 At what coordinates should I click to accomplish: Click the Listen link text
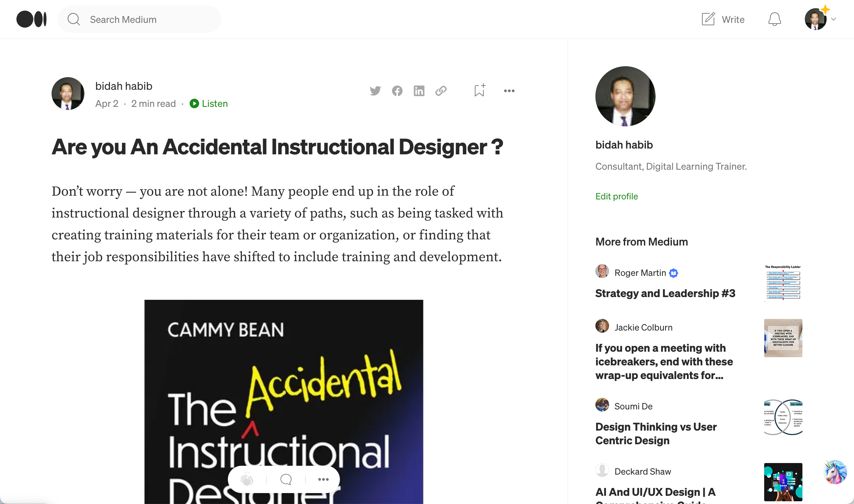coord(215,103)
